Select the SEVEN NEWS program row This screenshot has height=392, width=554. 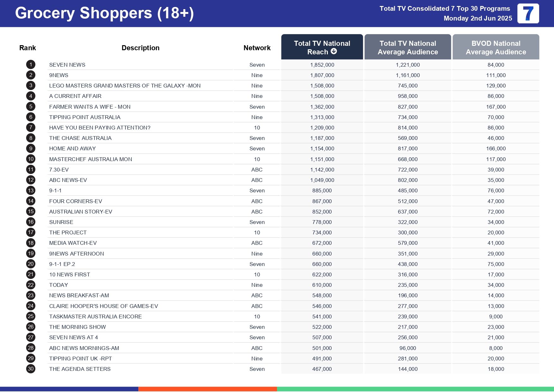coord(67,65)
